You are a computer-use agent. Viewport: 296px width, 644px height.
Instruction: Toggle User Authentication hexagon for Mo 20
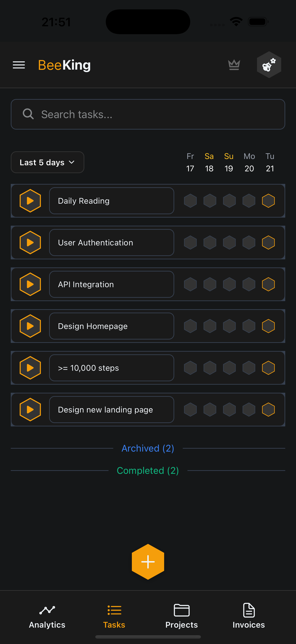[x=249, y=243]
